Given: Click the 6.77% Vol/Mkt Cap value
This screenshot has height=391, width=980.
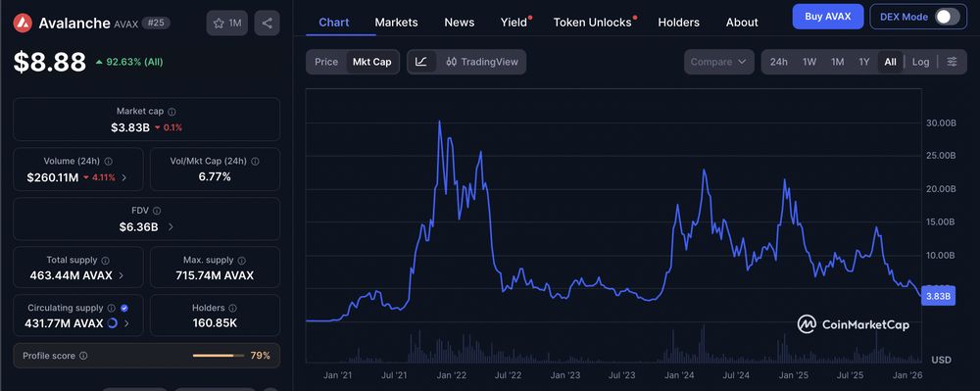Looking at the screenshot, I should (x=215, y=176).
